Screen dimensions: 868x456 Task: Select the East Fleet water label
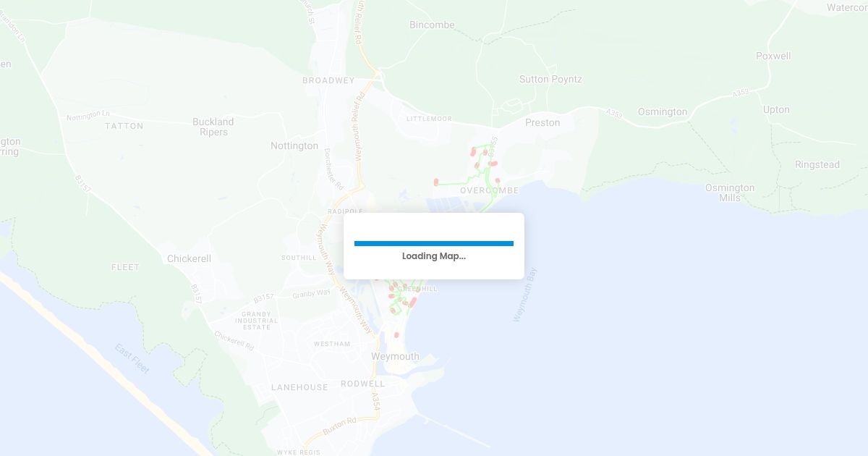[132, 359]
